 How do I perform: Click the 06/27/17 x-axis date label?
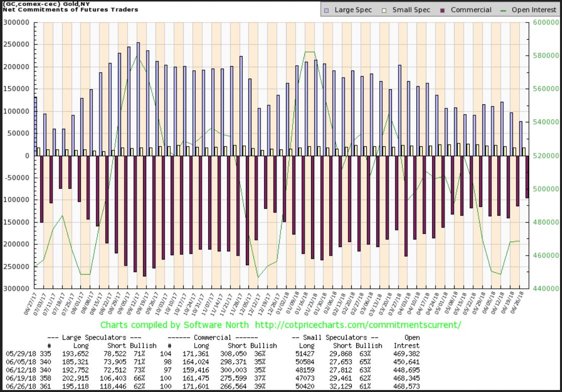[x=31, y=304]
